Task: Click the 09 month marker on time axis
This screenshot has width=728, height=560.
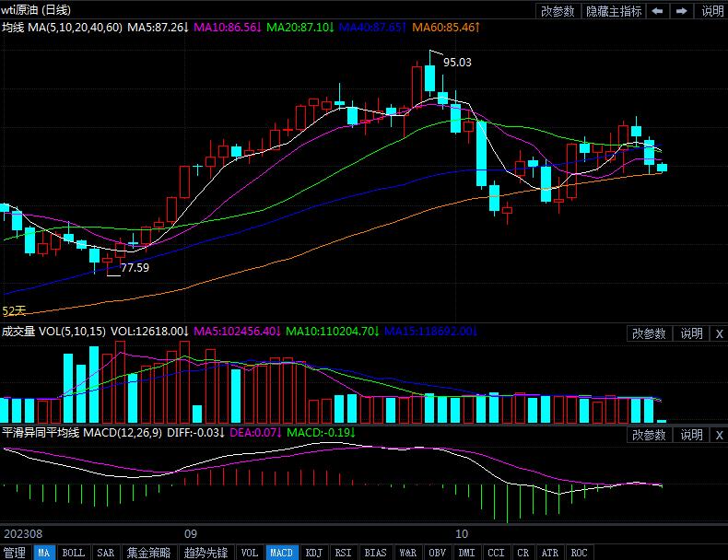Action: click(191, 533)
